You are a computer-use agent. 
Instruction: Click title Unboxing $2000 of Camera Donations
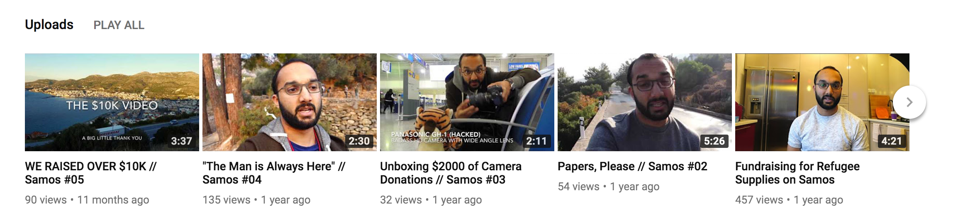click(x=451, y=173)
